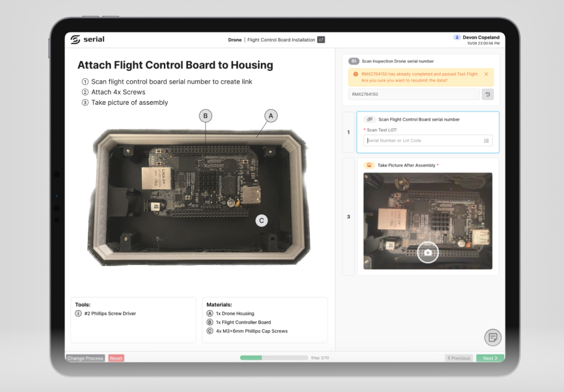Click the Step 3/10 label
This screenshot has height=392, width=564.
click(x=320, y=358)
